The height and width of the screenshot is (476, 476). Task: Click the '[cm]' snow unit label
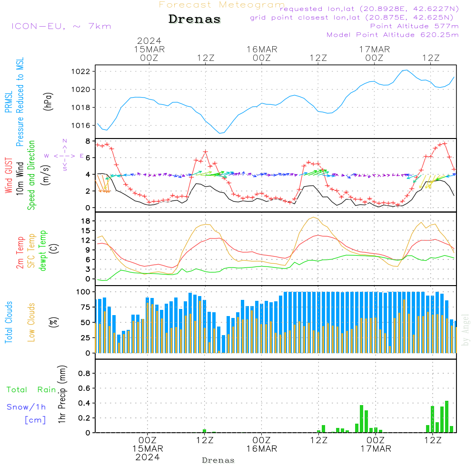pyautogui.click(x=35, y=420)
